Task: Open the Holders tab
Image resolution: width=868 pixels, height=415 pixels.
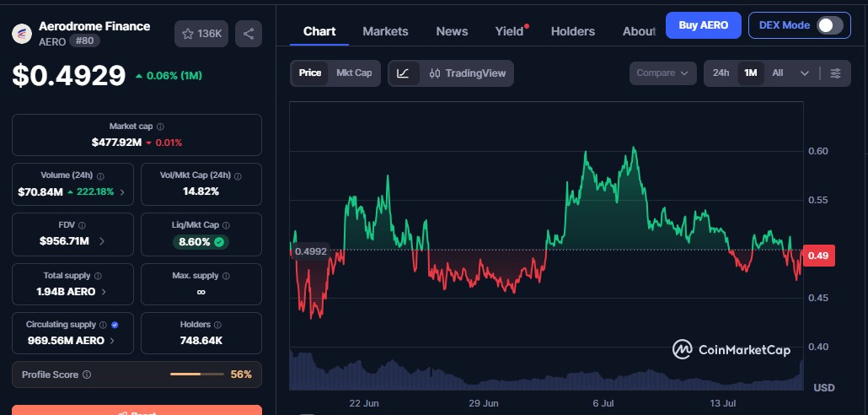Action: 573,31
